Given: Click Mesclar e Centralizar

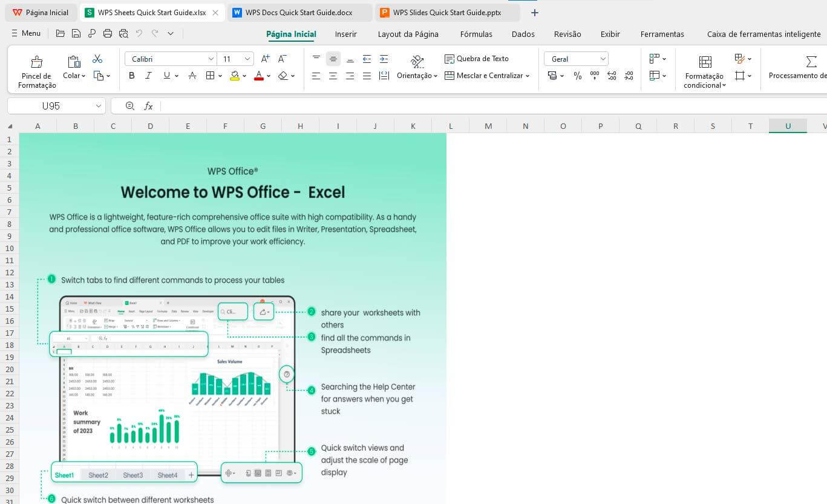Looking at the screenshot, I should [483, 75].
